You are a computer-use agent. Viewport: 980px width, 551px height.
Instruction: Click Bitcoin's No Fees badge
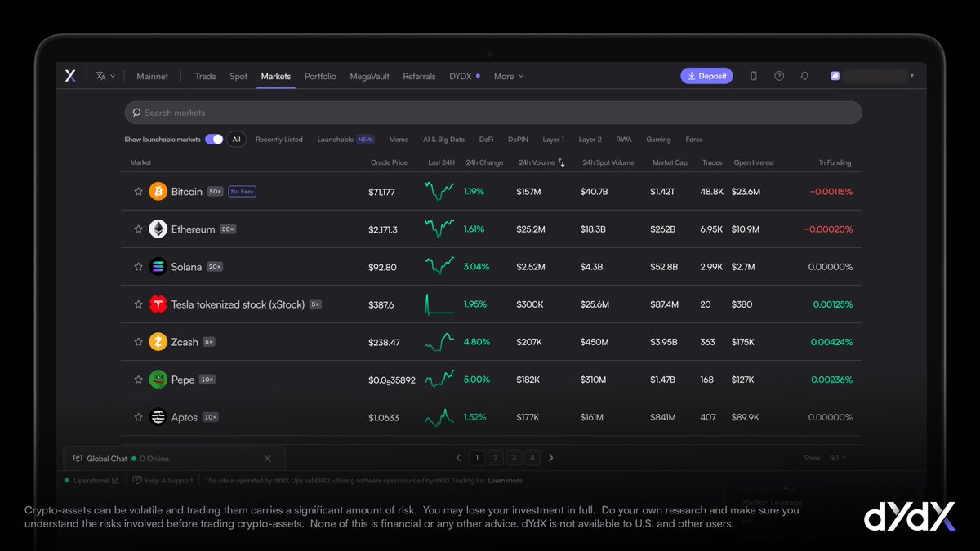pos(242,192)
